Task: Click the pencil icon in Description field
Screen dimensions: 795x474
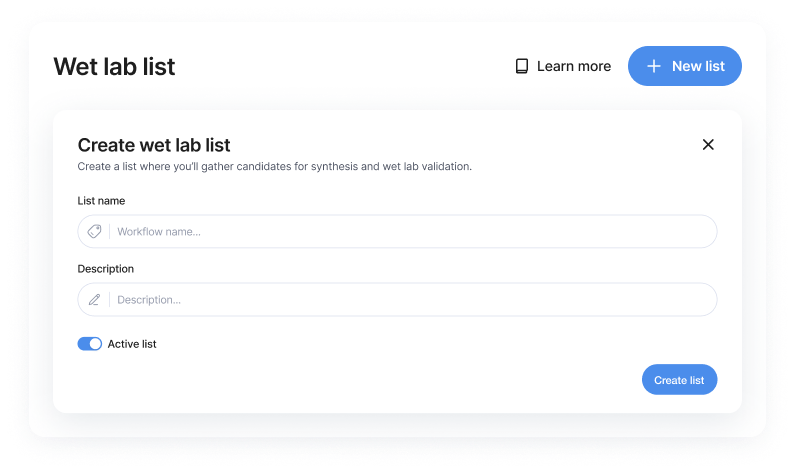Action: click(x=94, y=299)
